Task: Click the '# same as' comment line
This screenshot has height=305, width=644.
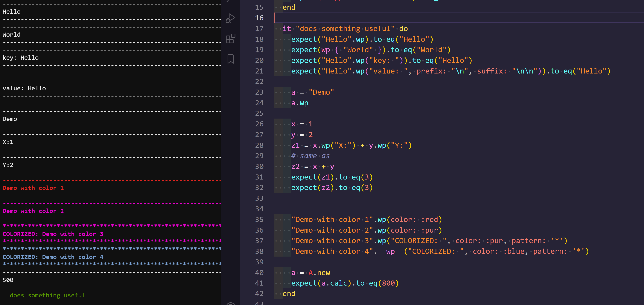Action: click(x=310, y=156)
